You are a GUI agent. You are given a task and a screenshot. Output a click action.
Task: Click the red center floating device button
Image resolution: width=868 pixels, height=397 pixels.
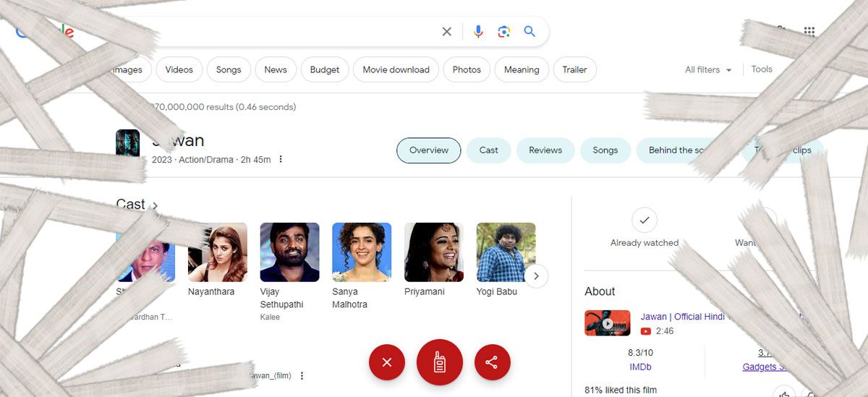pyautogui.click(x=439, y=362)
